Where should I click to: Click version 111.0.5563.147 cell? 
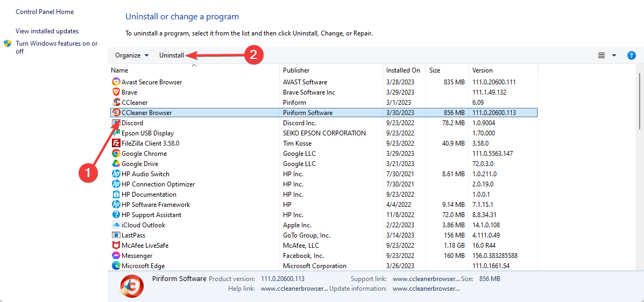point(492,154)
